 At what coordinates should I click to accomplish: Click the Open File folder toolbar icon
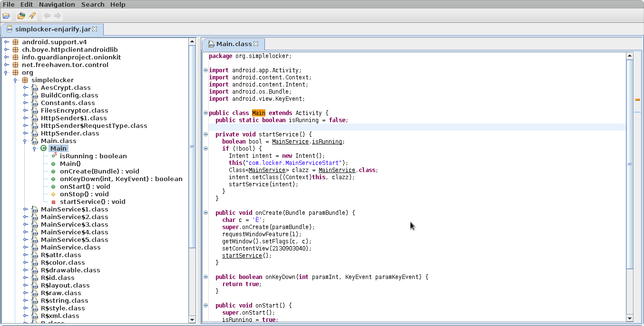click(6, 16)
